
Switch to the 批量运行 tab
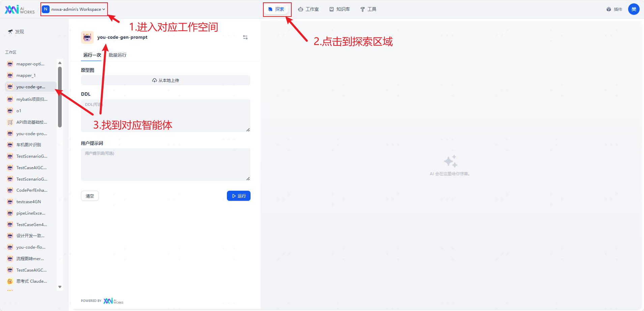click(x=117, y=55)
